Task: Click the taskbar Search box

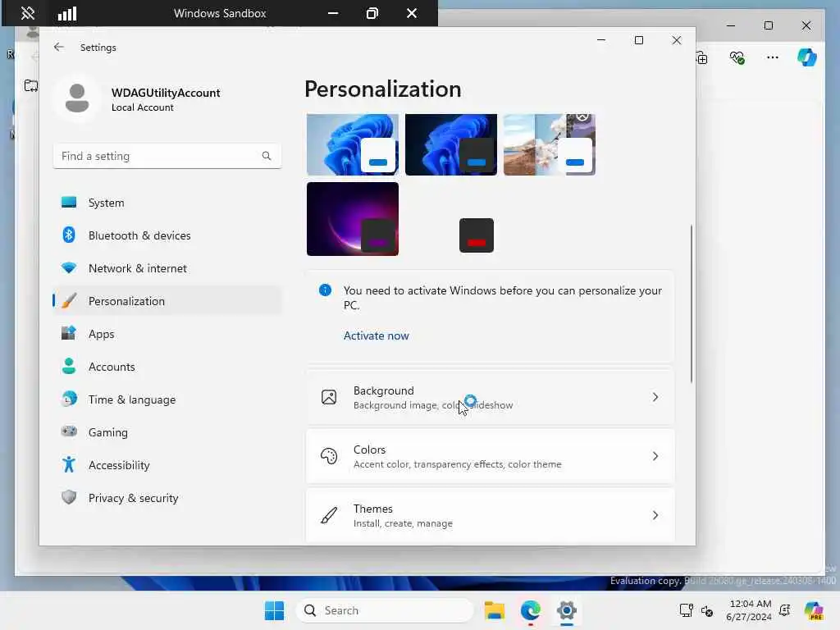Action: (x=385, y=610)
